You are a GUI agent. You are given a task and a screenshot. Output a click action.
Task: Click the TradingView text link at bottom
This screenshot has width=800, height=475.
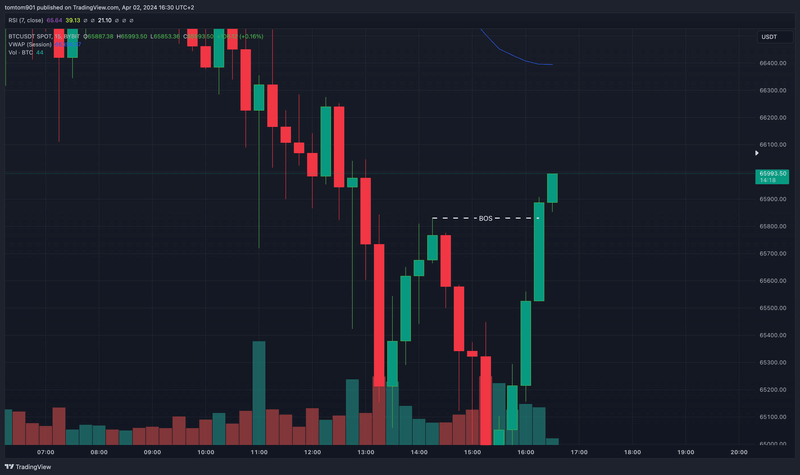[x=34, y=466]
